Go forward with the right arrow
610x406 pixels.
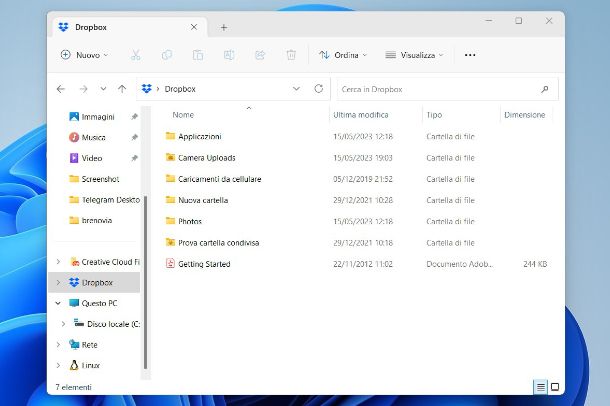pyautogui.click(x=84, y=89)
